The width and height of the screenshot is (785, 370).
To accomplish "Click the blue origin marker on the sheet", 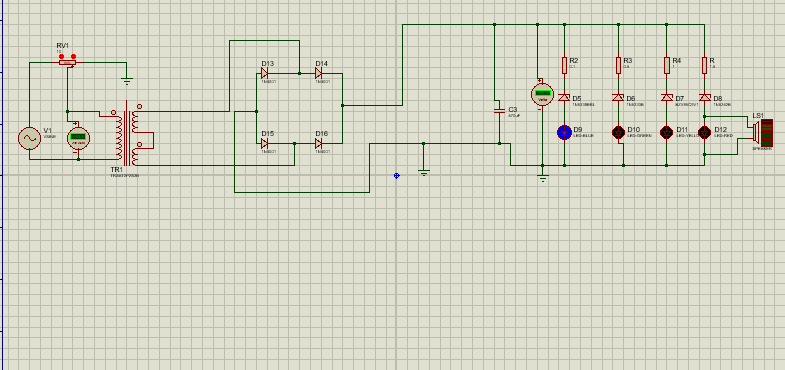I will point(397,176).
